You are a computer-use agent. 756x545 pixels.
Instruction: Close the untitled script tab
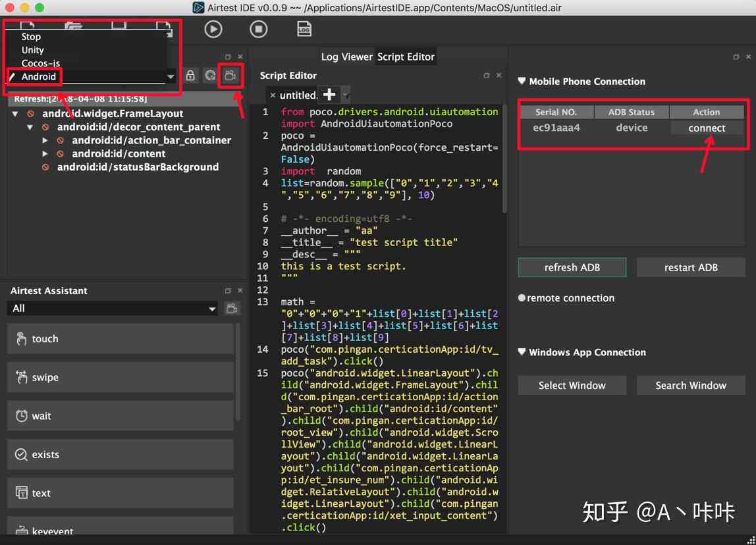coord(273,95)
